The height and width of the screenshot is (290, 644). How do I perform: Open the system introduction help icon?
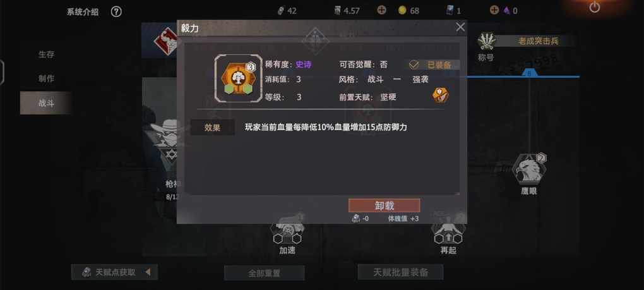[116, 11]
